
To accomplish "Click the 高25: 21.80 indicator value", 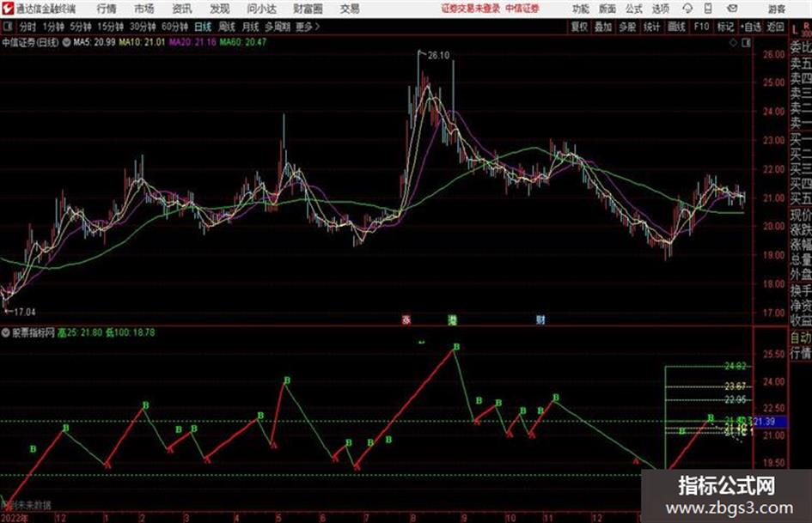I will pyautogui.click(x=80, y=332).
